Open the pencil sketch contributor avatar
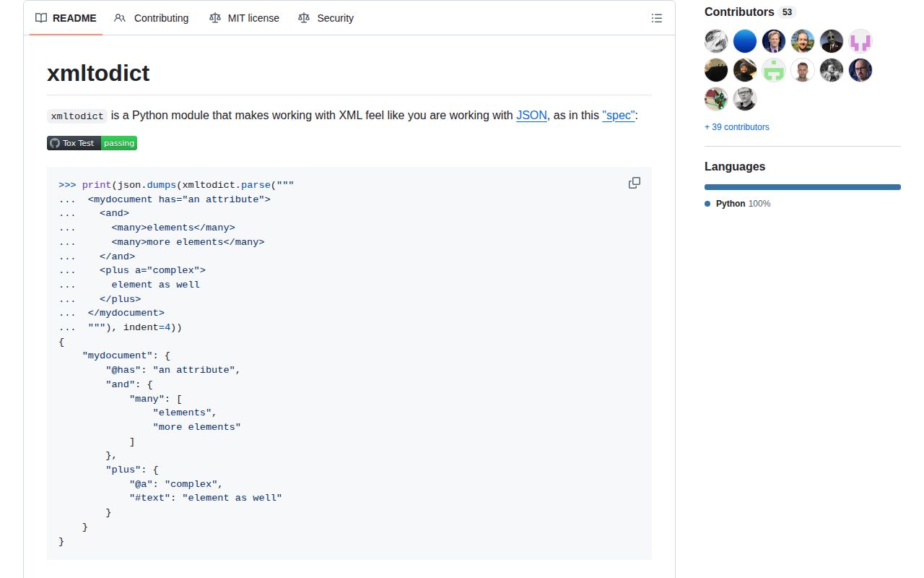Viewport: 924px width, 578px height. [716, 41]
